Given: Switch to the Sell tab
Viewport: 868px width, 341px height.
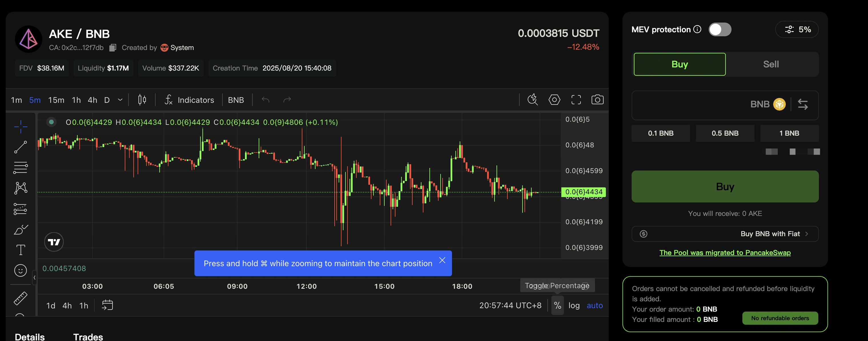Looking at the screenshot, I should click(771, 64).
